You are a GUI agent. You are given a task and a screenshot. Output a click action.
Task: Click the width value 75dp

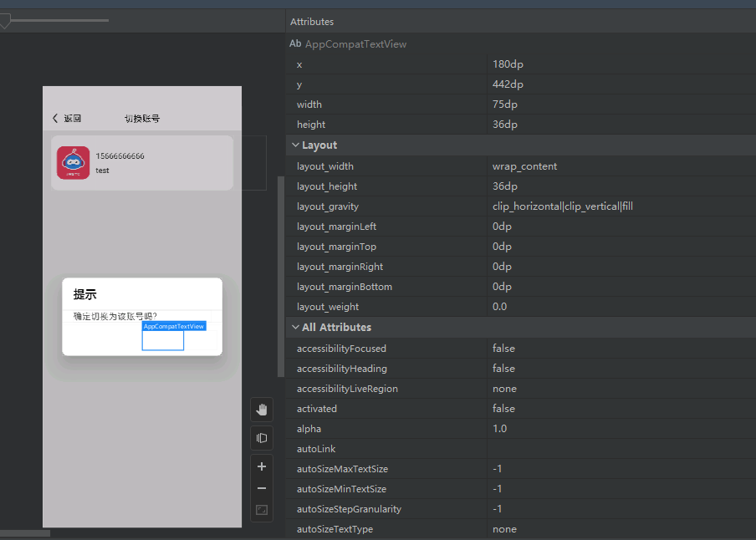(x=505, y=104)
